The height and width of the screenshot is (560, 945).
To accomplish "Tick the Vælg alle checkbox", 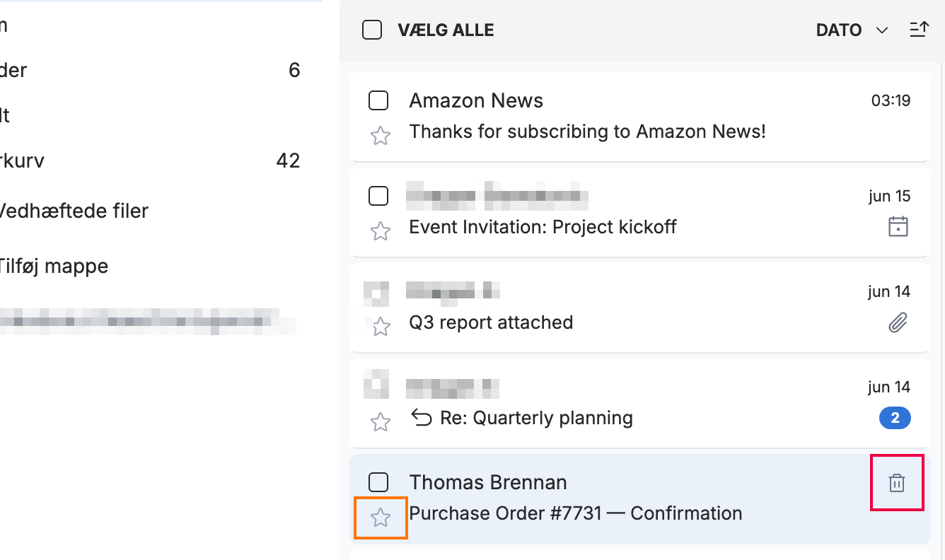I will pos(372,30).
